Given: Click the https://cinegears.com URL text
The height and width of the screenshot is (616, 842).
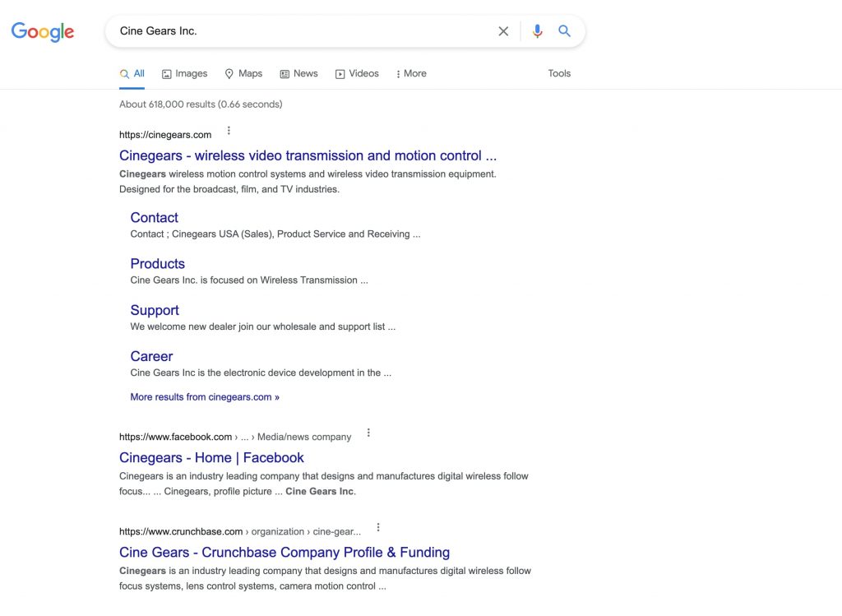Looking at the screenshot, I should click(165, 135).
